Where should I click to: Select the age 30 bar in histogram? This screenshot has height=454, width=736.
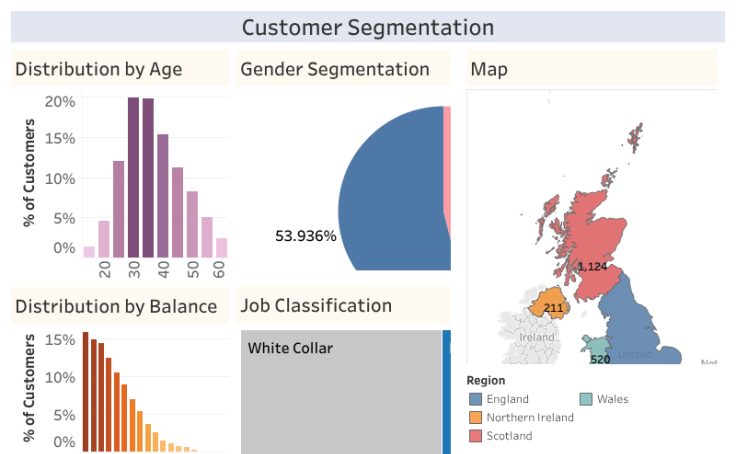coord(133,178)
